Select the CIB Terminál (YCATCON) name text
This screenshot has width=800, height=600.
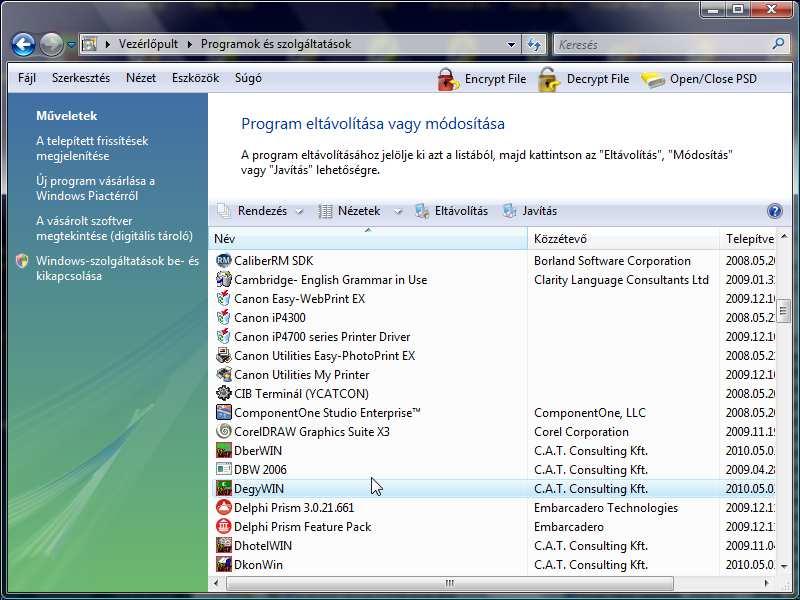(x=301, y=393)
